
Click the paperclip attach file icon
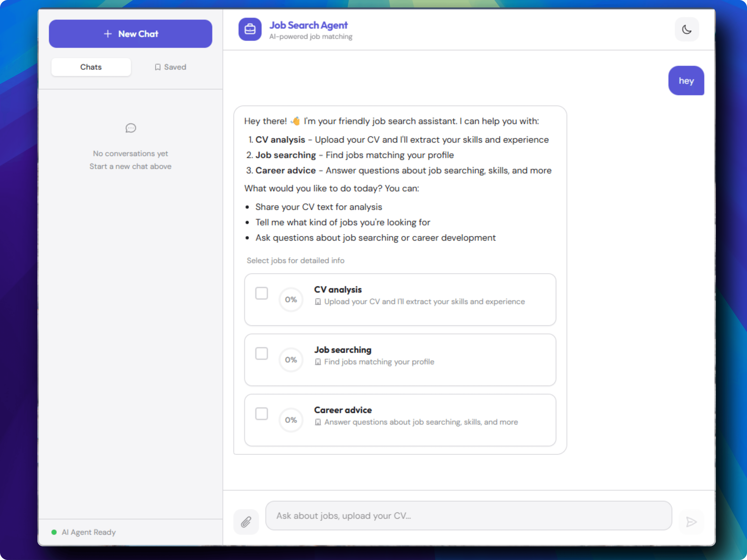coord(246,522)
